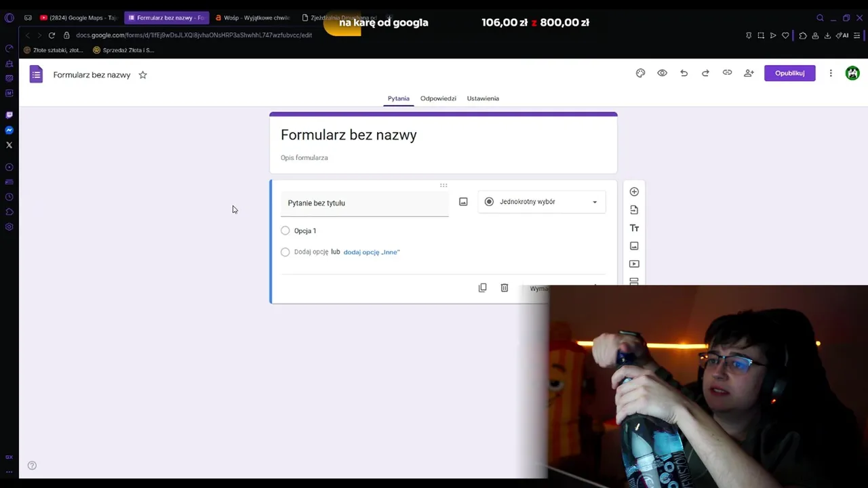Bookmark the page with the heart icon
The width and height of the screenshot is (868, 488).
tap(785, 35)
